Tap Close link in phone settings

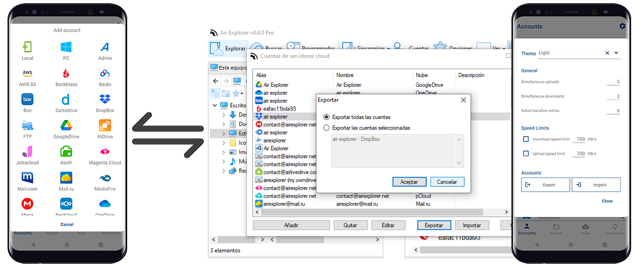(607, 201)
